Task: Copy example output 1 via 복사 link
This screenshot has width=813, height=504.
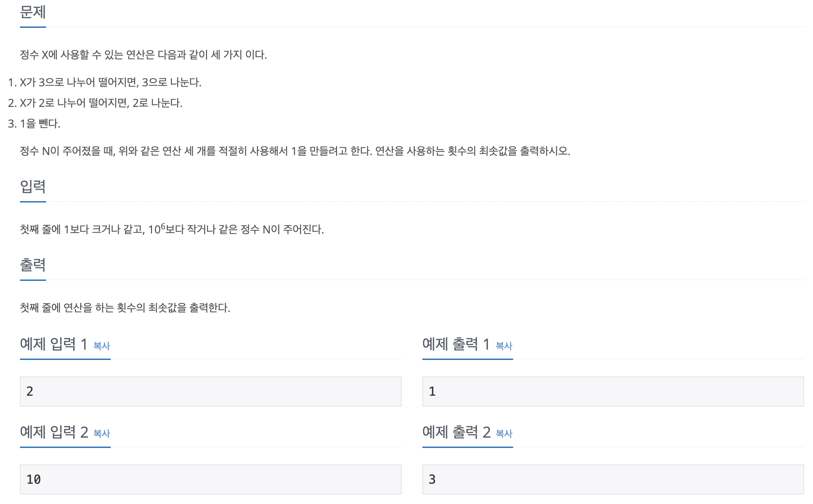Action: pyautogui.click(x=504, y=346)
